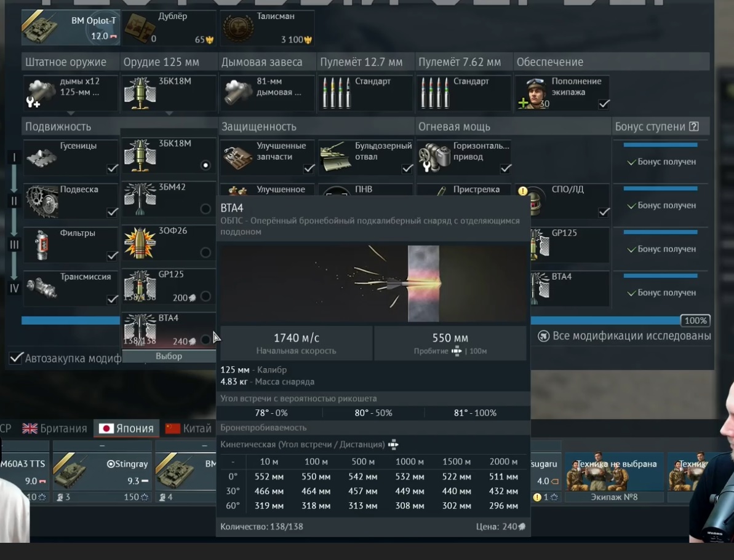The height and width of the screenshot is (560, 734).
Task: Click the 3ОФ26 explosive shell icon
Action: click(x=140, y=243)
